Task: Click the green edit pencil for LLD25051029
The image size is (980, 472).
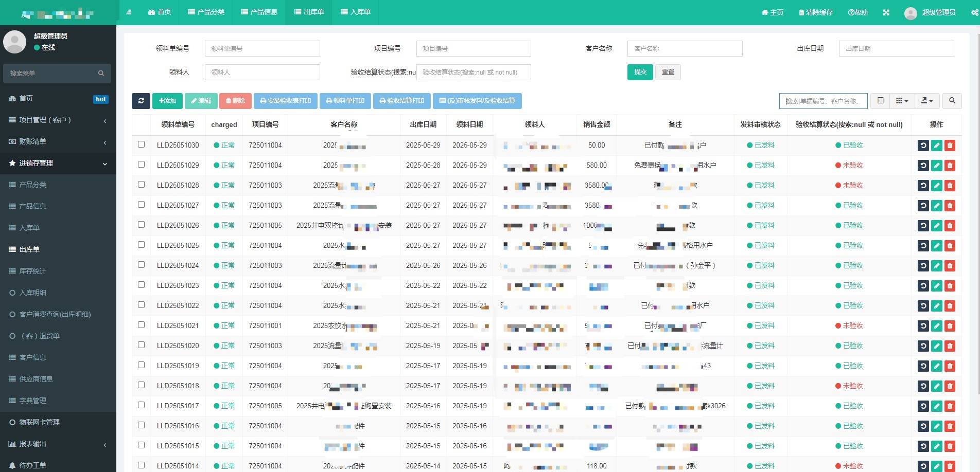Action: 937,166
